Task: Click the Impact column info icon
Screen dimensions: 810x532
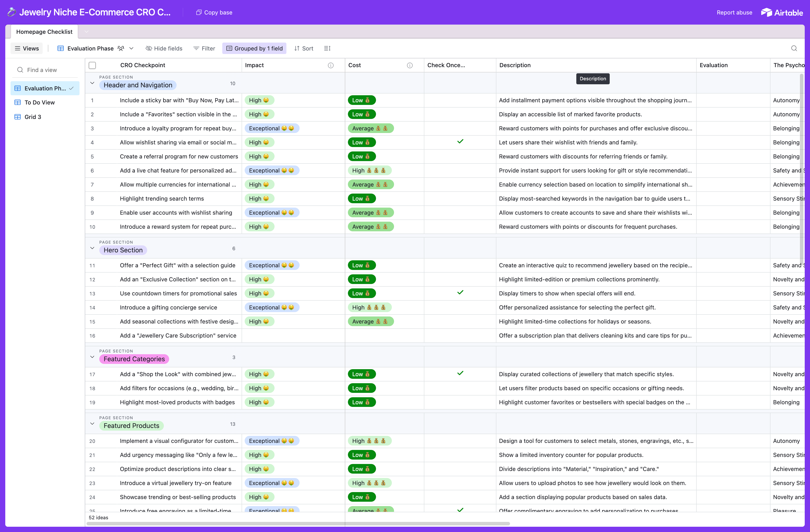Action: 331,65
